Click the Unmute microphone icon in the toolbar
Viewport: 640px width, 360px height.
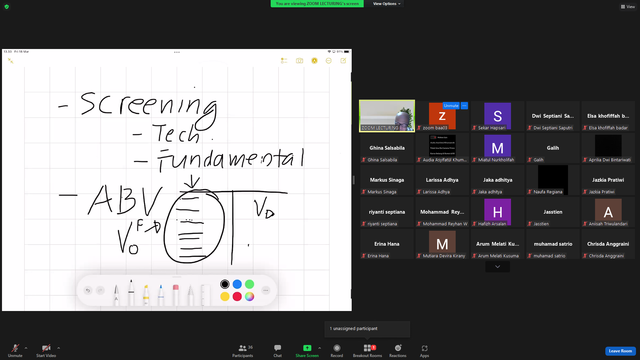(x=15, y=348)
